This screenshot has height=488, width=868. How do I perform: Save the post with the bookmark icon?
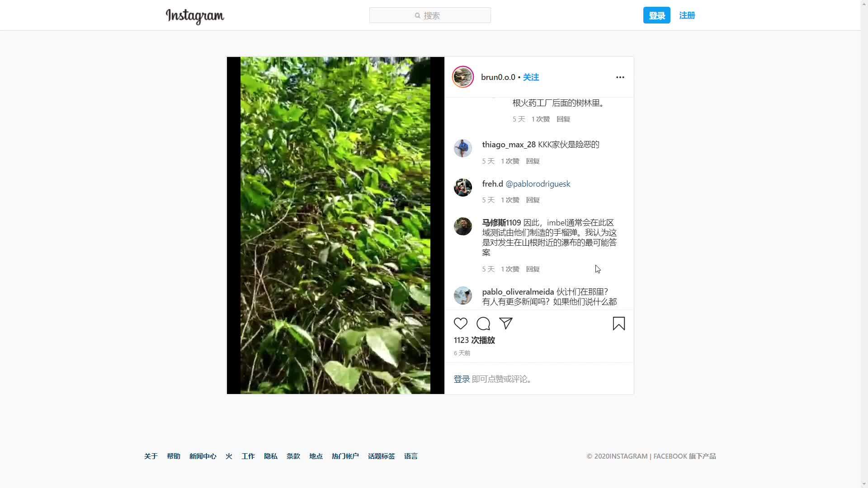[x=619, y=324]
